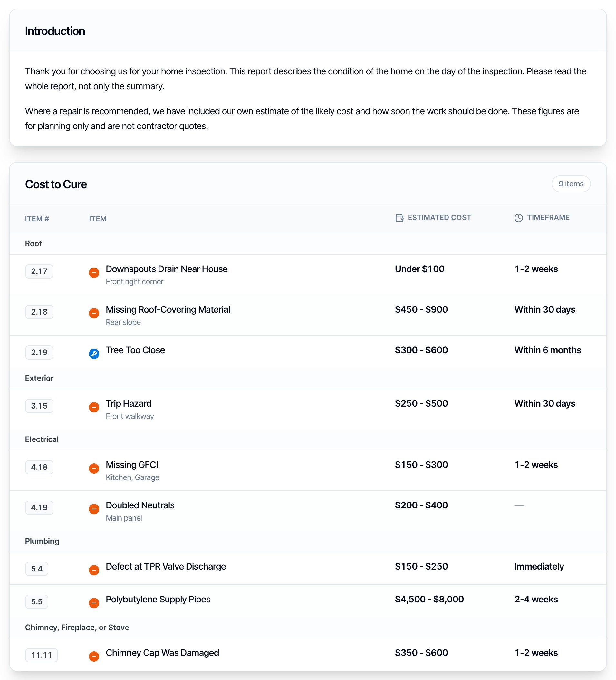The height and width of the screenshot is (680, 616).
Task: Click the wallet icon in Estimated Cost header
Action: (399, 218)
